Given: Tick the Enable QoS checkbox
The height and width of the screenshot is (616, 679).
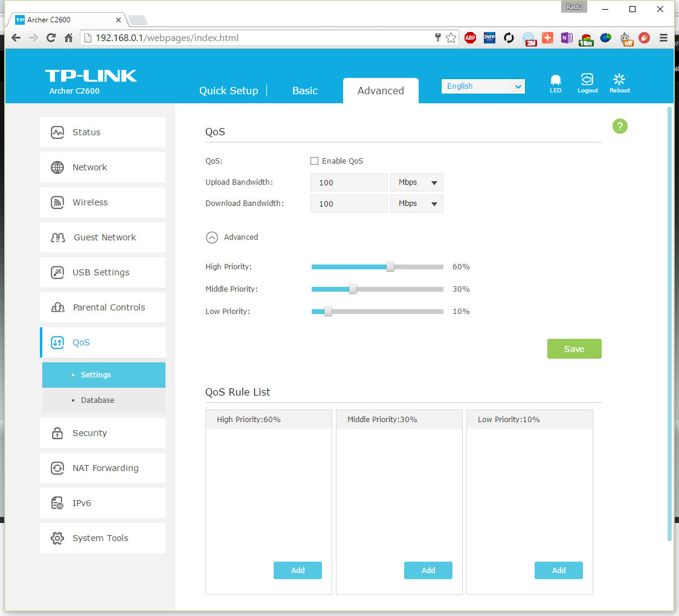Looking at the screenshot, I should point(314,161).
